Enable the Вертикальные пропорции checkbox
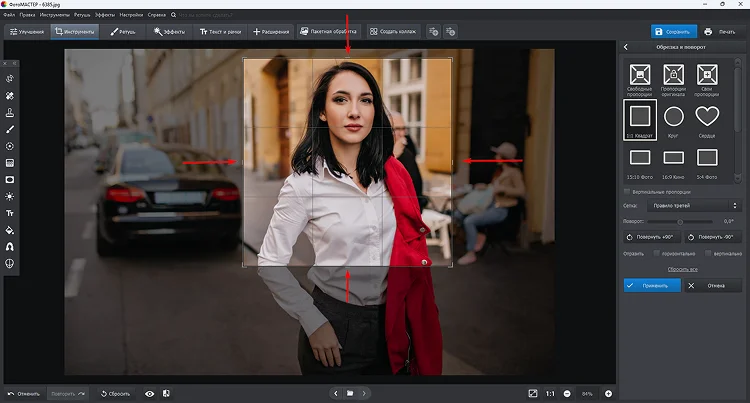 coord(627,192)
